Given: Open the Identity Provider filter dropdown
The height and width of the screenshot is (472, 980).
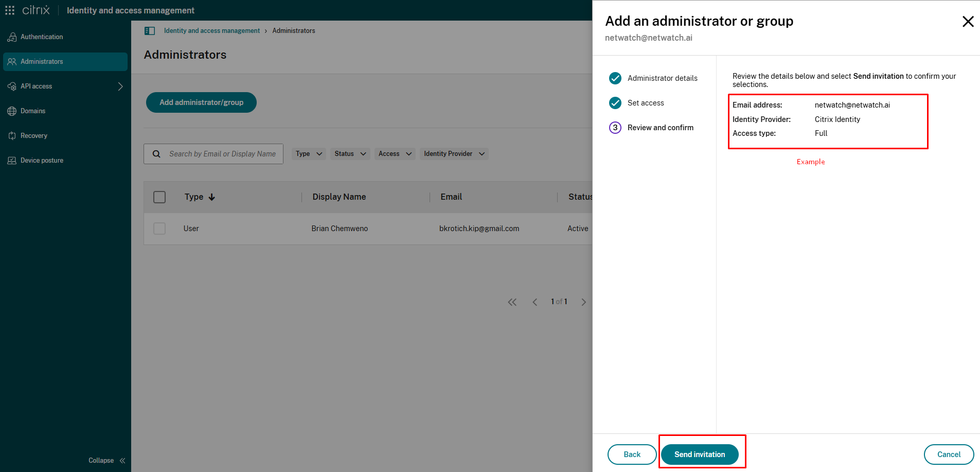Looking at the screenshot, I should coord(454,153).
